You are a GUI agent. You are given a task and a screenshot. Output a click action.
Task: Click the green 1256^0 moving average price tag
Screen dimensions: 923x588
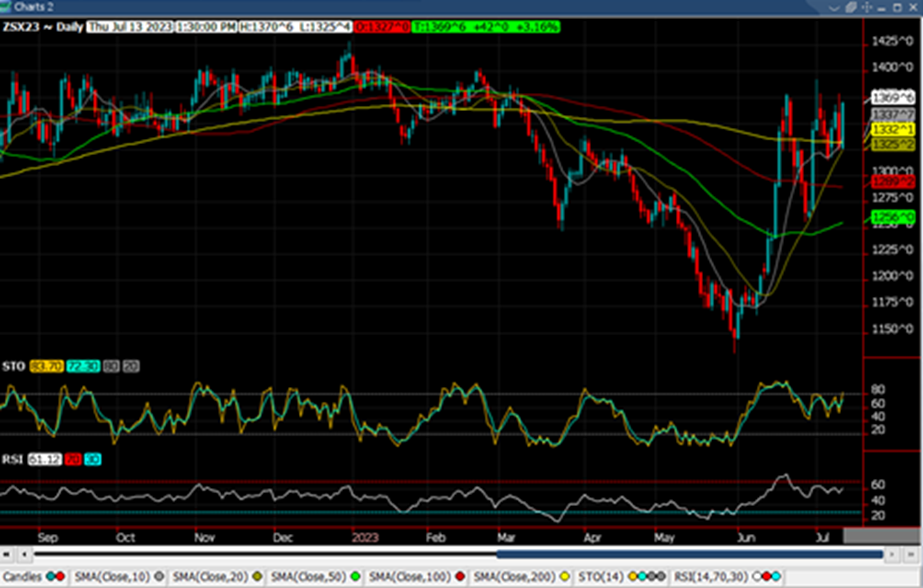pos(892,217)
